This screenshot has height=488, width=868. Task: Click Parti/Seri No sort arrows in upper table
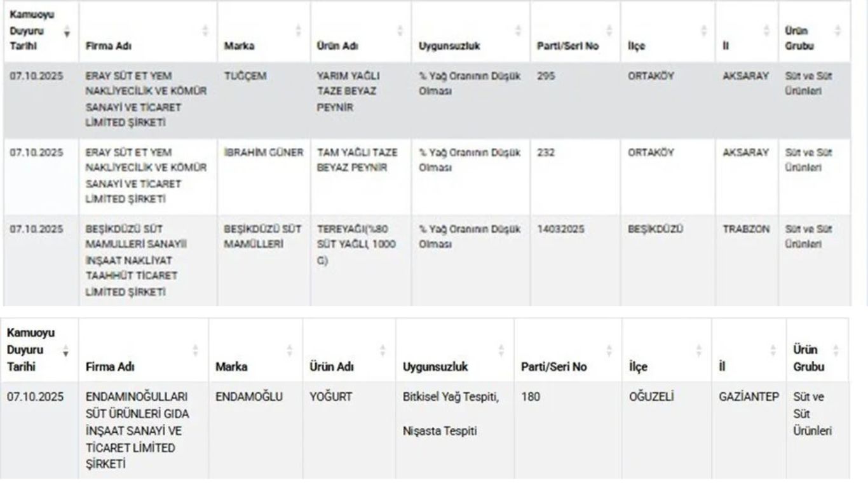pos(609,29)
